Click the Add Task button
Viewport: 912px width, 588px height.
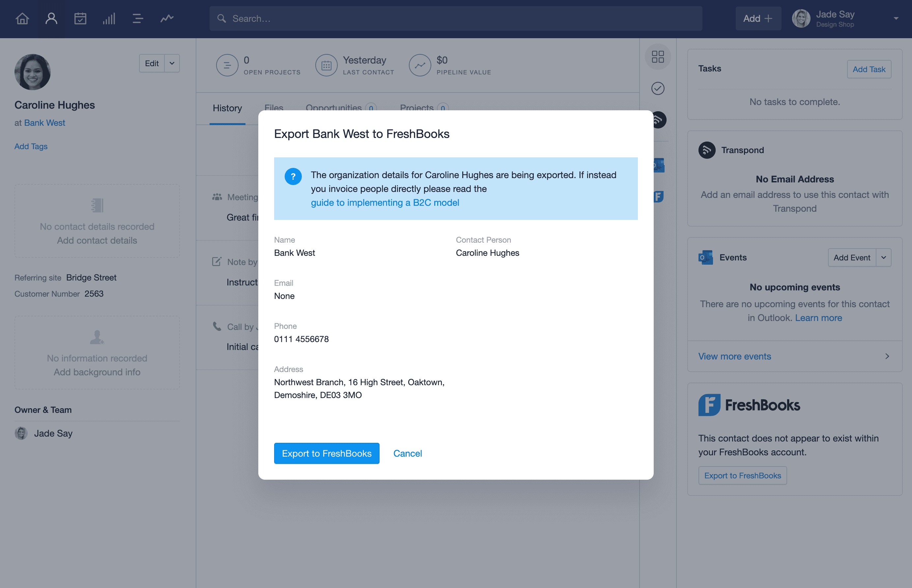869,68
